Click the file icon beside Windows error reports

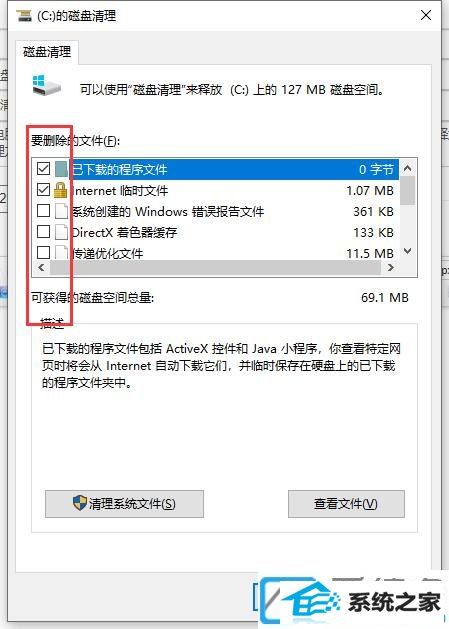point(61,211)
